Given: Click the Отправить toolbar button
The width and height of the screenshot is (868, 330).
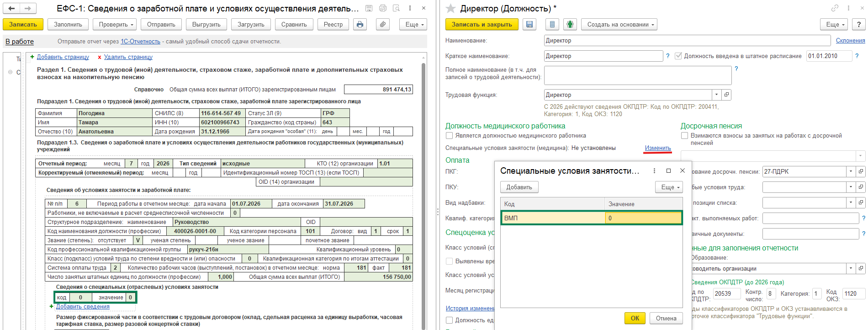Looking at the screenshot, I should pyautogui.click(x=161, y=24).
